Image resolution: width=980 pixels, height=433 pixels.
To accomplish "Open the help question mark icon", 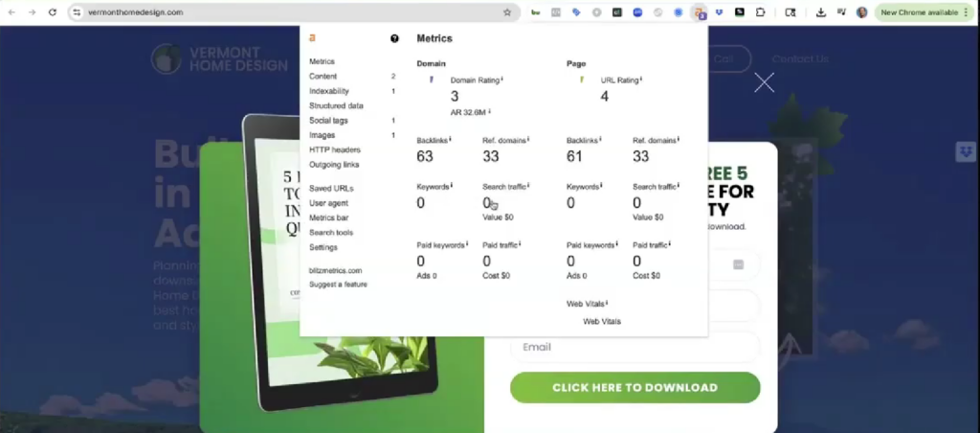I will click(x=394, y=38).
